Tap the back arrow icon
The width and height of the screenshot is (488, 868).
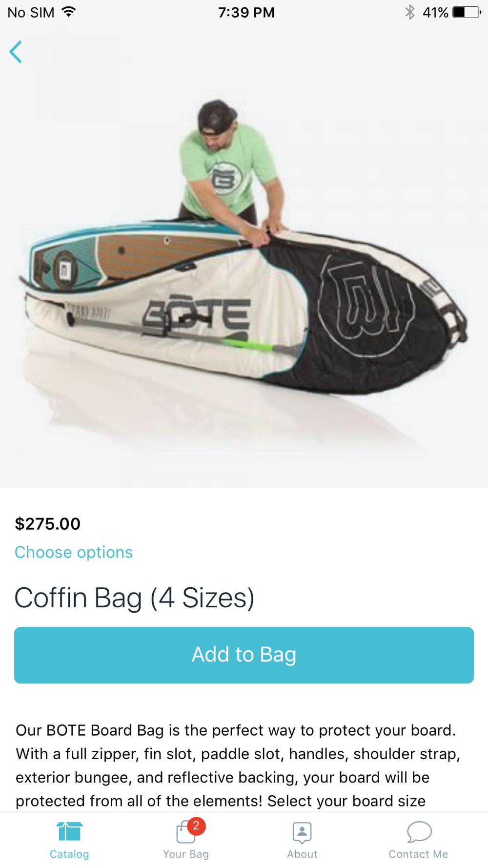(x=16, y=52)
